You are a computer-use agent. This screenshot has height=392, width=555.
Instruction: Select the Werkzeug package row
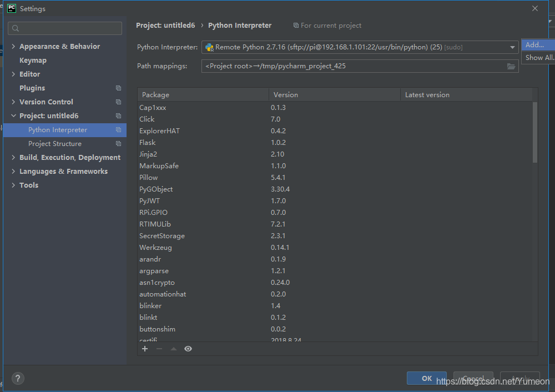pyautogui.click(x=335, y=248)
